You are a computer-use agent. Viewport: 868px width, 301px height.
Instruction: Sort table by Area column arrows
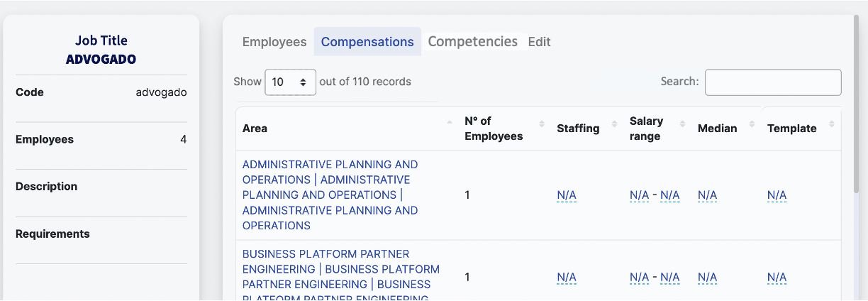coord(450,124)
